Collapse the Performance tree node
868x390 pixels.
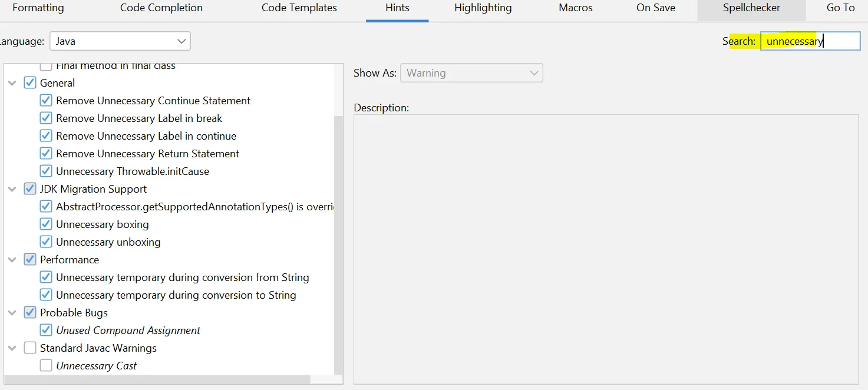[x=12, y=260]
